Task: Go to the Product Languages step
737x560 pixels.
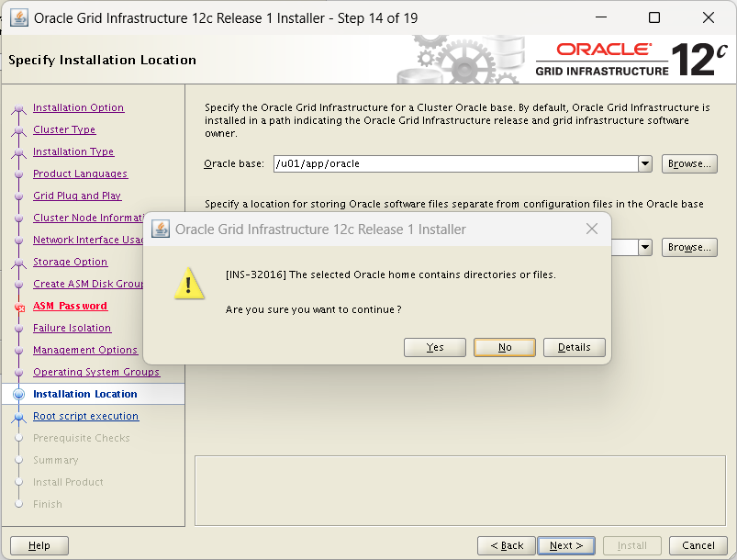Action: point(81,174)
